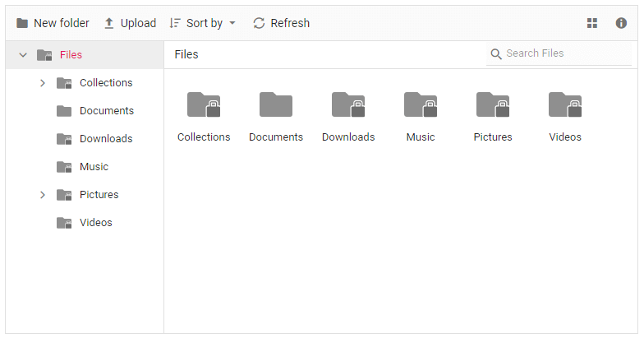Image resolution: width=644 pixels, height=338 pixels.
Task: Click the Files breadcrumb path label
Action: 186,55
